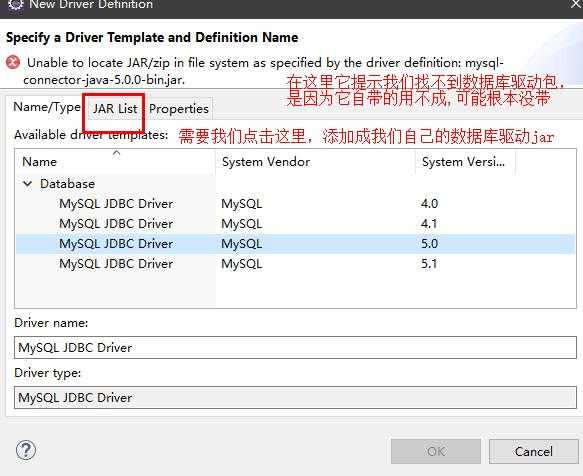Viewport: 583px width, 476px height.
Task: Click MySQL vendor cell in version 4.0 row
Action: coord(242,203)
